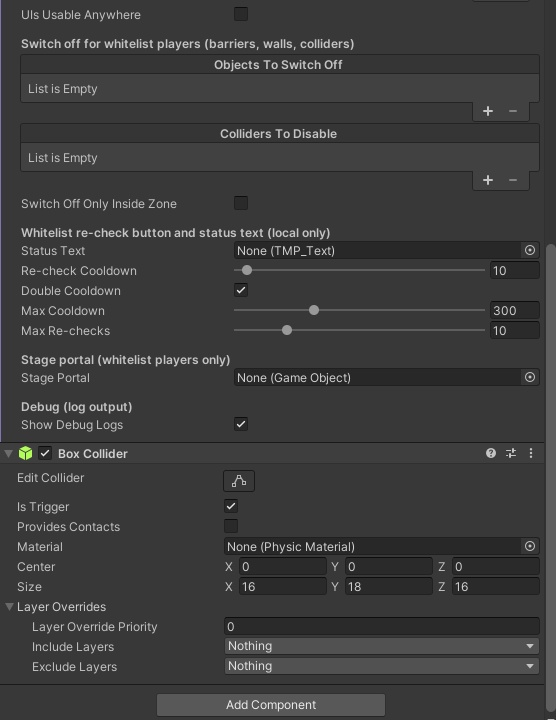
Task: Edit Size X value field
Action: tap(283, 586)
